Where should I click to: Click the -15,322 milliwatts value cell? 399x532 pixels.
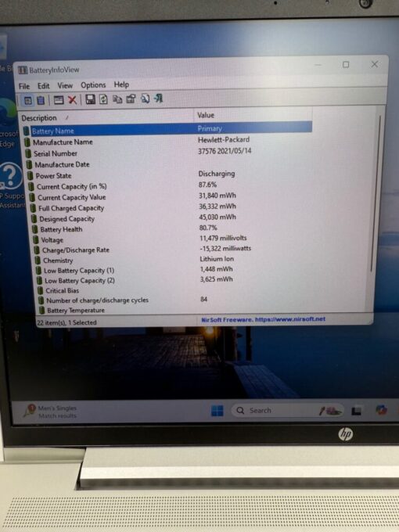pos(225,248)
